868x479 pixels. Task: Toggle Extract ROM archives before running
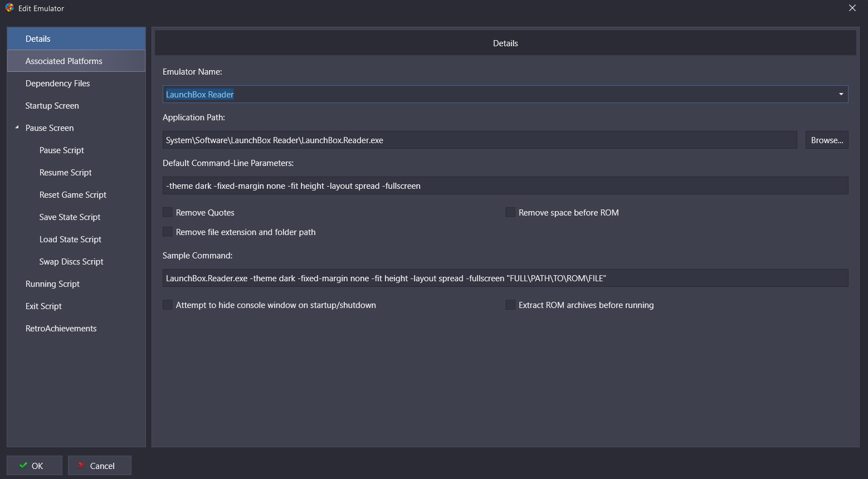click(x=510, y=305)
